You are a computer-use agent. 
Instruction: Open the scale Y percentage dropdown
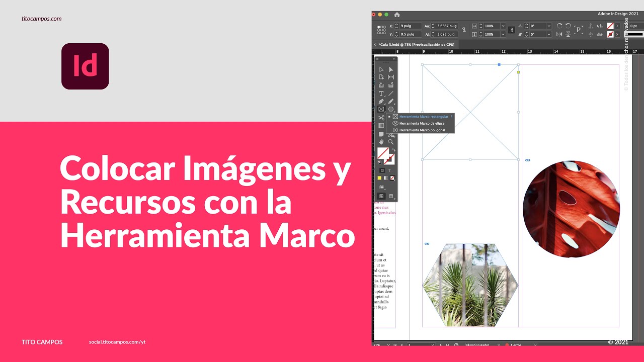(x=503, y=34)
